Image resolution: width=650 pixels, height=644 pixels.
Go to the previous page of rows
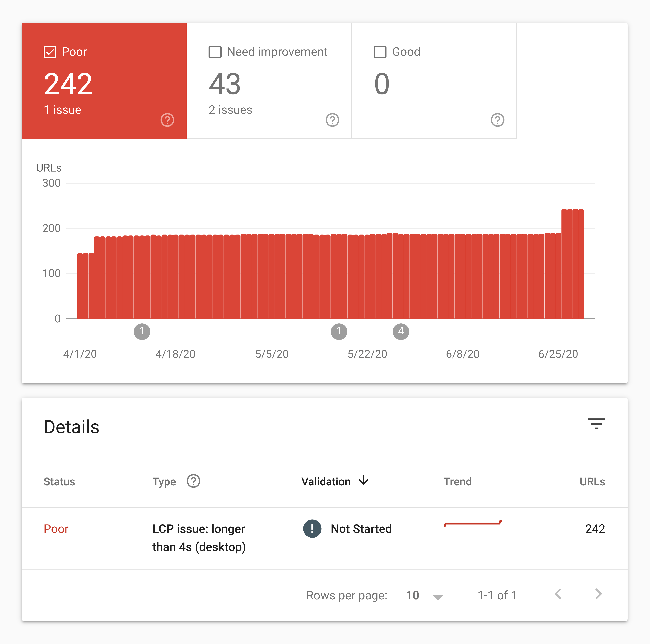click(558, 594)
